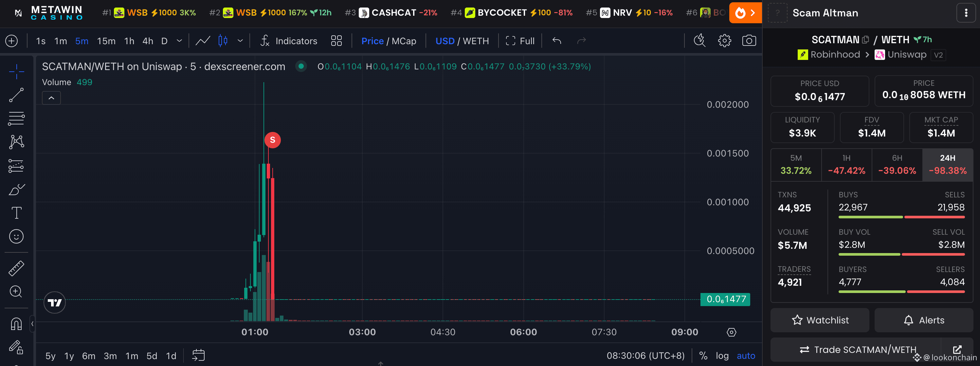Viewport: 980px width, 366px height.
Task: Select the 5m time interval
Action: tap(82, 41)
